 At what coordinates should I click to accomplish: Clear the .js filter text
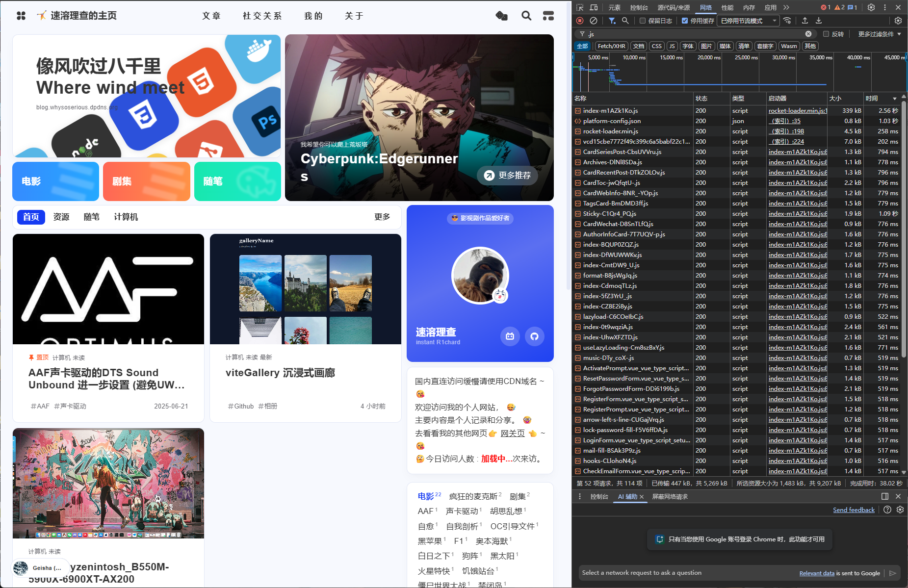(808, 34)
